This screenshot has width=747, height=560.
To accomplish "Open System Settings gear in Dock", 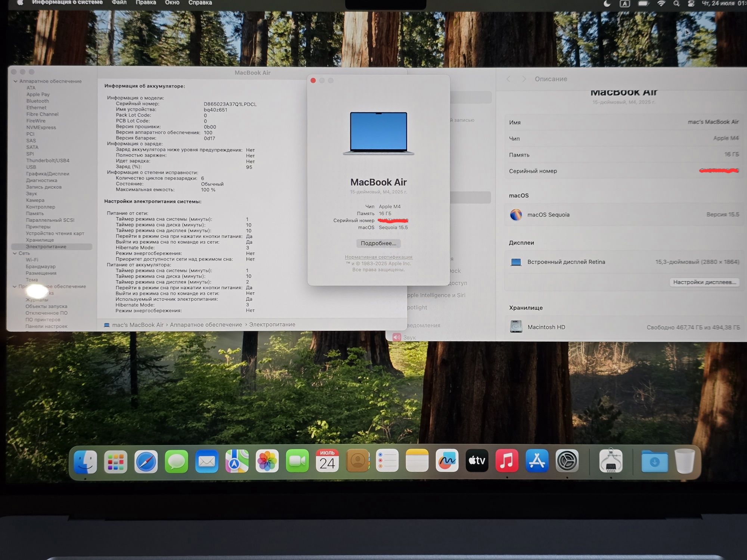I will tap(567, 461).
